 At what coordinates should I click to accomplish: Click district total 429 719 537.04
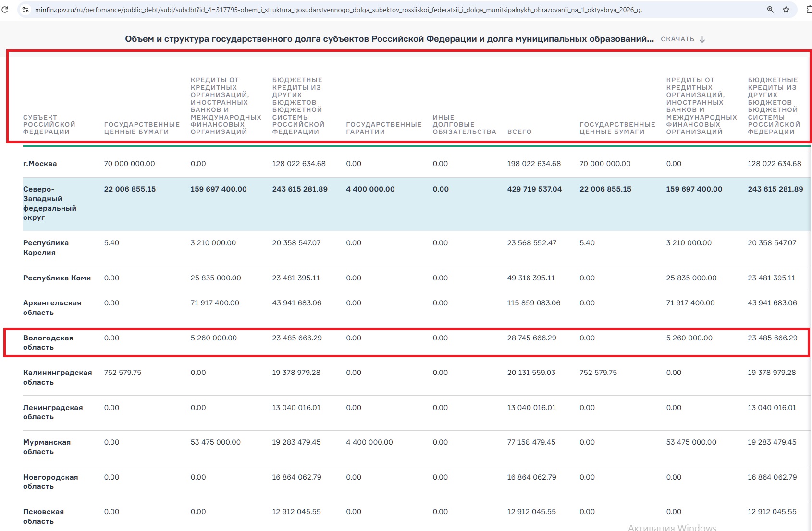534,189
